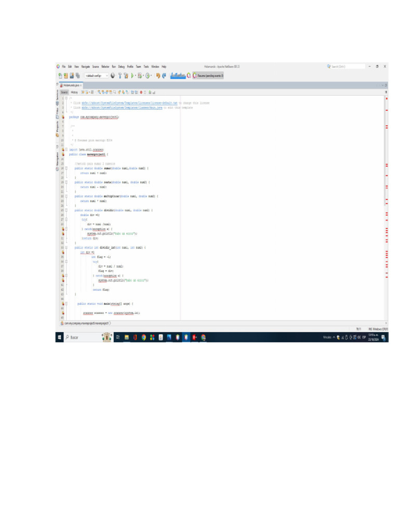
Task: Open the Profile menu
Action: click(130, 66)
